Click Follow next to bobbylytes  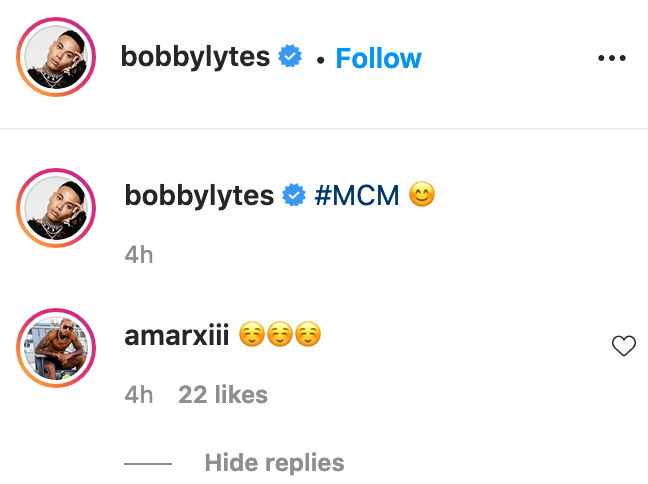point(378,58)
